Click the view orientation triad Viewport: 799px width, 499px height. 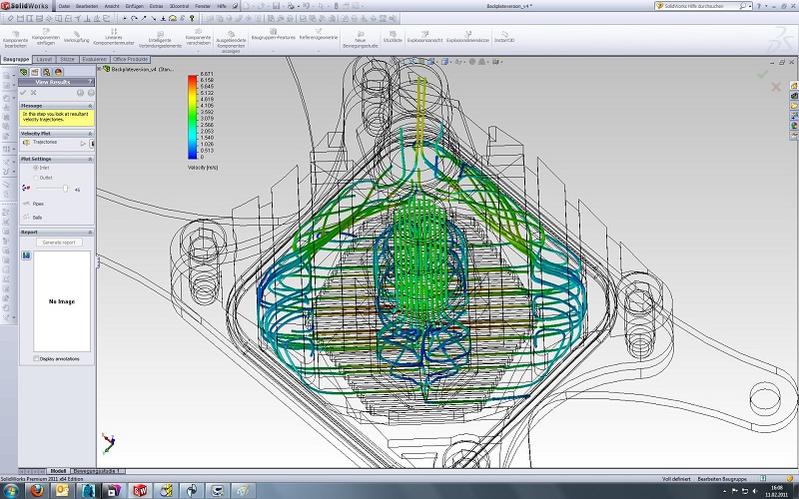[x=108, y=443]
